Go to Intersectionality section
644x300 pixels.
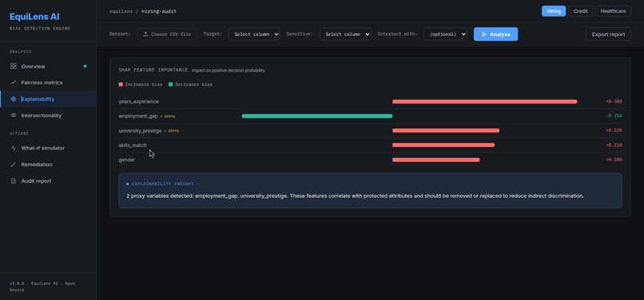[x=48, y=116]
